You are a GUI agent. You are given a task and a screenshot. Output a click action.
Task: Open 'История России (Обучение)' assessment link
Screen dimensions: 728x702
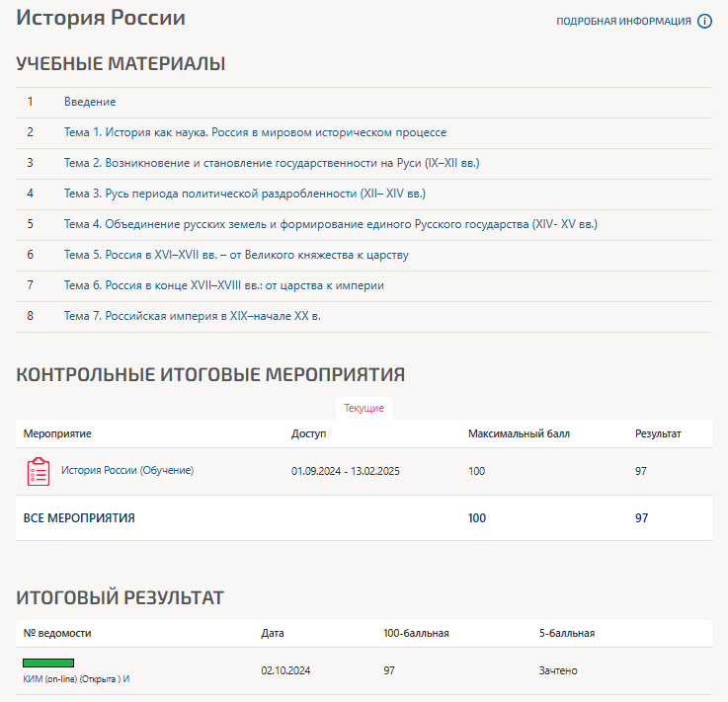[x=127, y=470]
